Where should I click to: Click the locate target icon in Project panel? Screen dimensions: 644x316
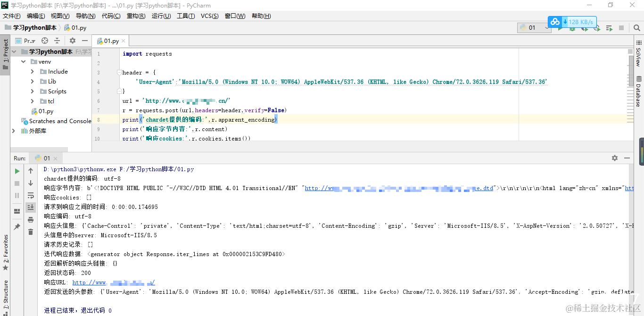tap(45, 41)
